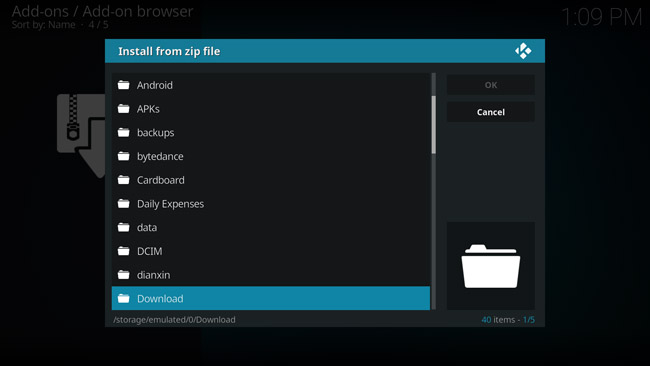Viewport: 650px width, 366px height.
Task: Open the Android folder entry
Action: [x=271, y=85]
